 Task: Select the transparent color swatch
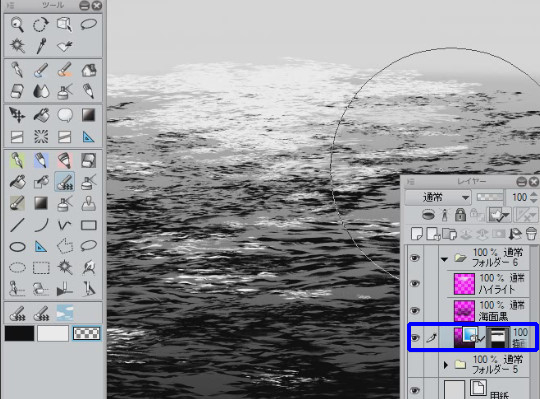[x=86, y=334]
